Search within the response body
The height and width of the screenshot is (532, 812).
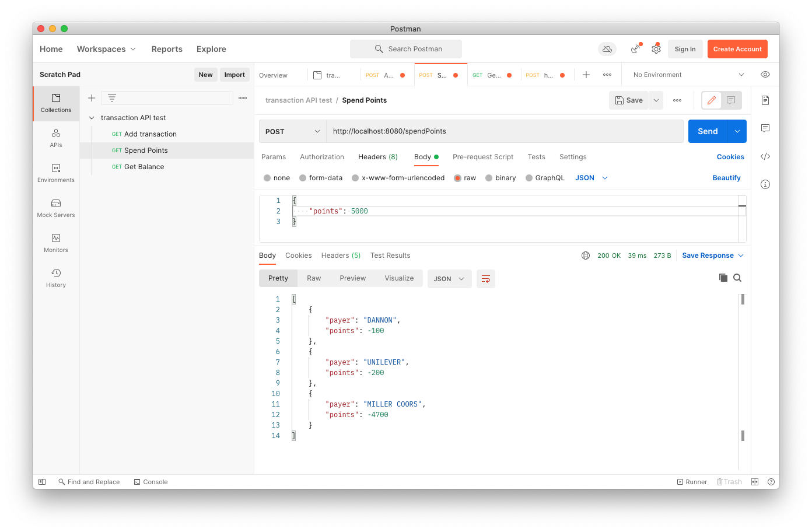point(737,278)
